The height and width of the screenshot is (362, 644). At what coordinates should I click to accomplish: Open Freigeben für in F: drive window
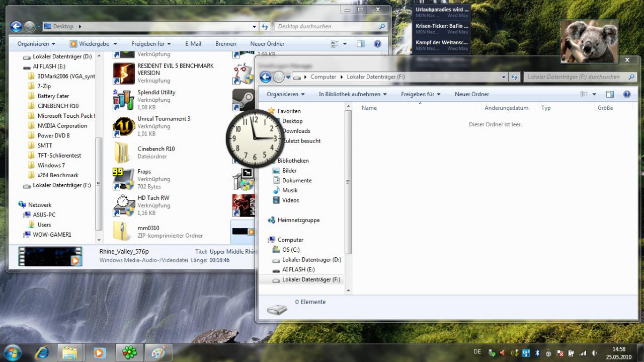click(421, 94)
